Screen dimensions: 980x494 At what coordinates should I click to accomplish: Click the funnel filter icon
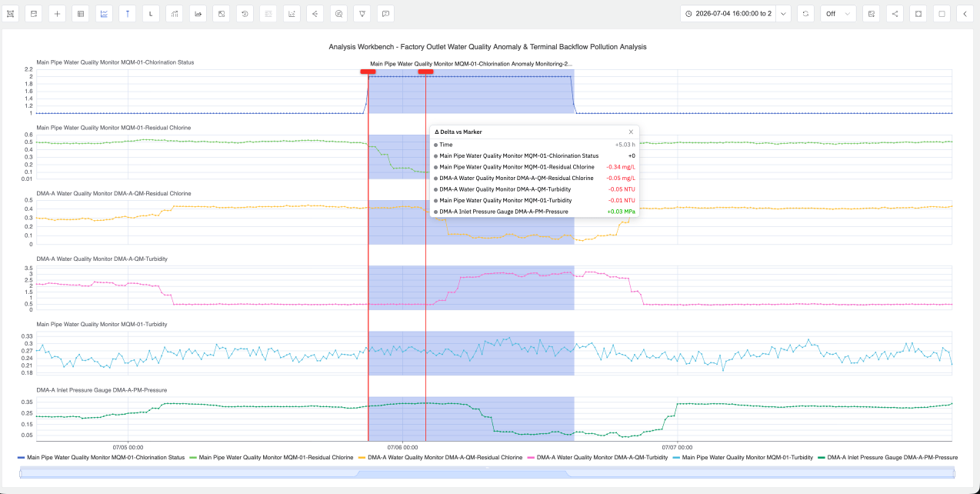coord(362,14)
